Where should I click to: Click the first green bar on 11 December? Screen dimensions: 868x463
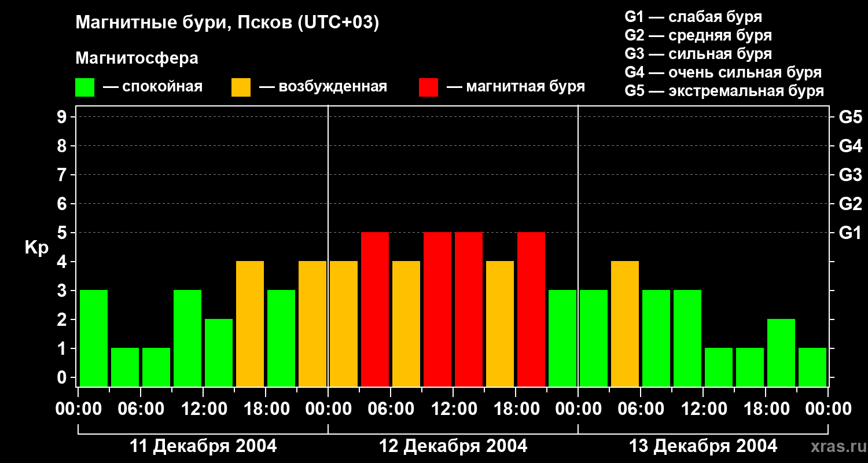coord(94,338)
